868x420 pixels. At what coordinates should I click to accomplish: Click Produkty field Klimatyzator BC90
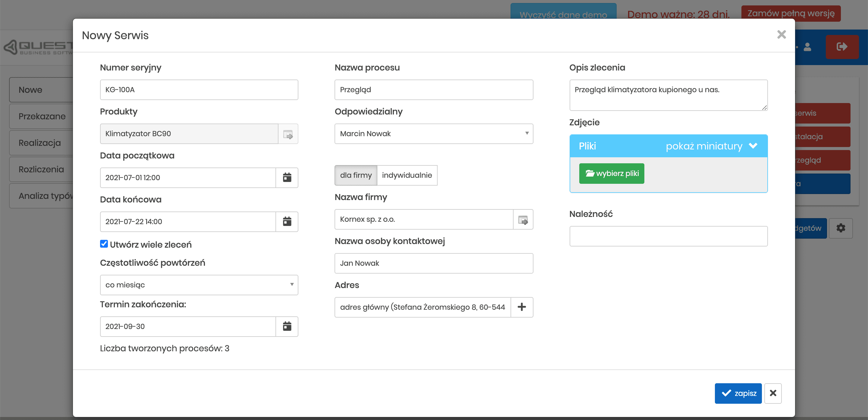pos(189,134)
